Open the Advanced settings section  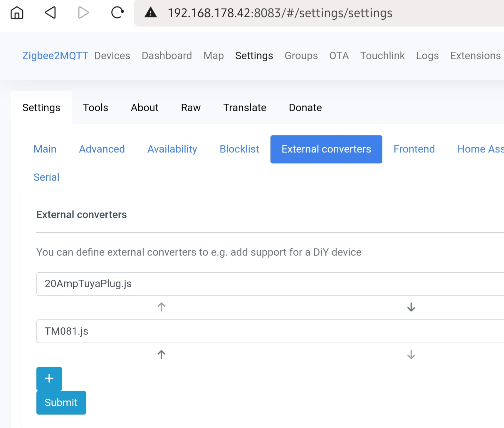(102, 149)
